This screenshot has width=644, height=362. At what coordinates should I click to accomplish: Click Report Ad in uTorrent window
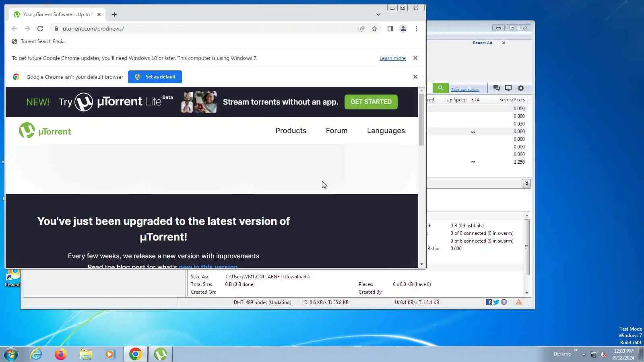[x=482, y=43]
